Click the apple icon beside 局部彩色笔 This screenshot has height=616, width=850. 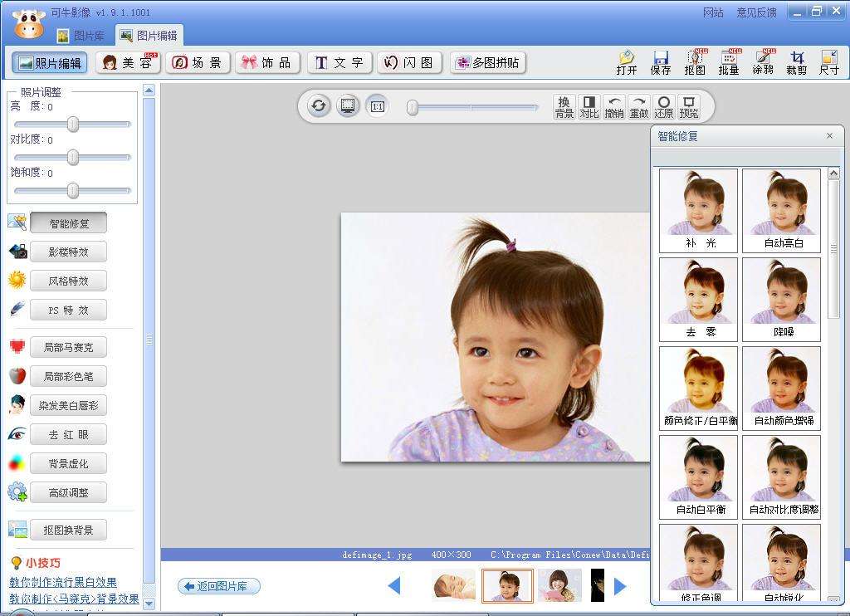[17, 375]
